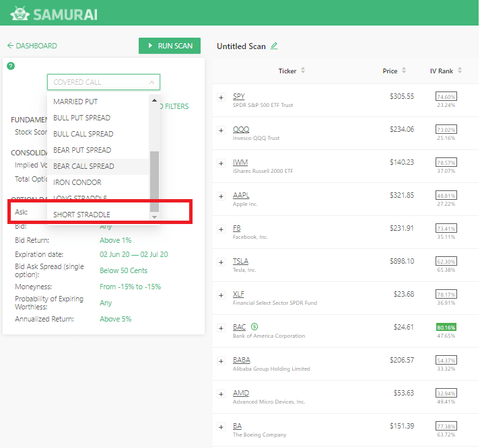Open the BA ticker link

click(x=237, y=426)
